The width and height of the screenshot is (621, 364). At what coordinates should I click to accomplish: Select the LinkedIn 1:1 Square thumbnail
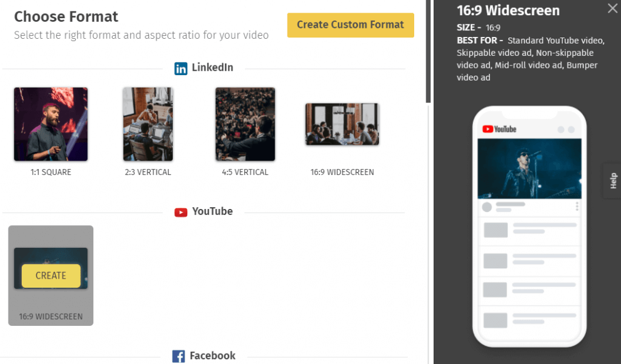[51, 124]
